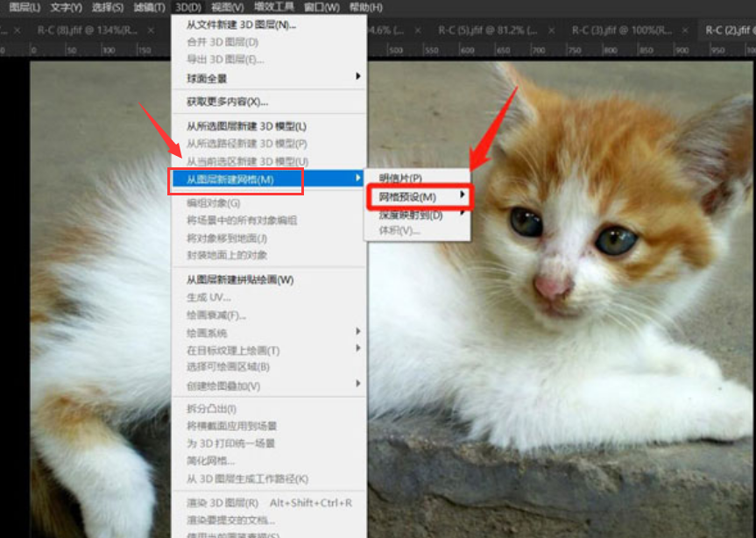Expand the 在目标纹理上绘画(T) submenu
Screen dimensions: 756x538
point(269,350)
